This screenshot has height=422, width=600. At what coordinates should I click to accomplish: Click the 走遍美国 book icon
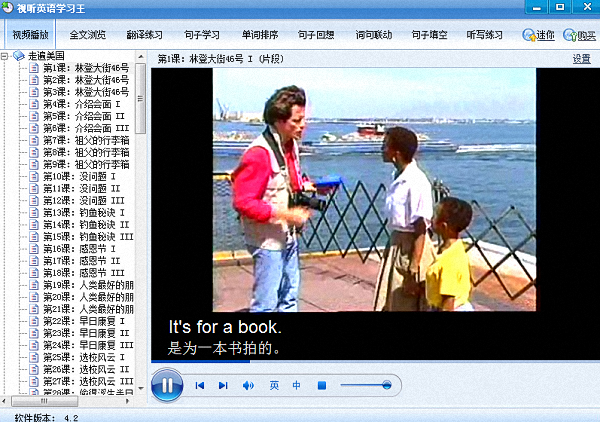(x=18, y=56)
